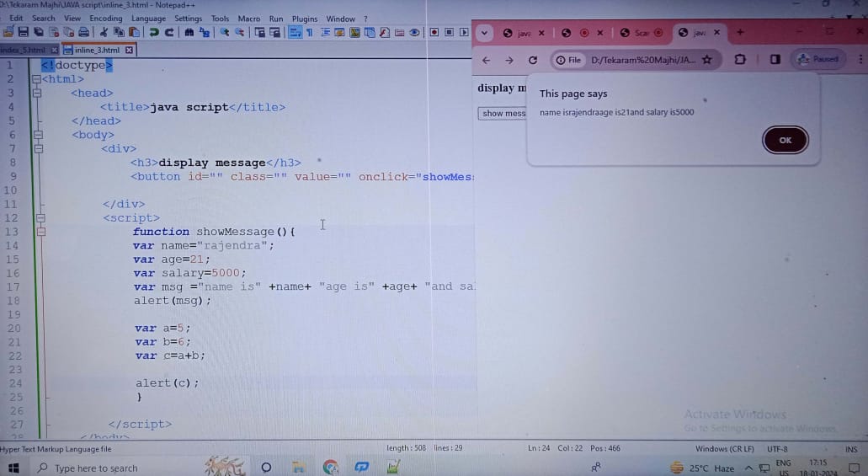Screen dimensions: 868x476
Task: Open the browser extensions puzzle icon
Action: click(740, 60)
